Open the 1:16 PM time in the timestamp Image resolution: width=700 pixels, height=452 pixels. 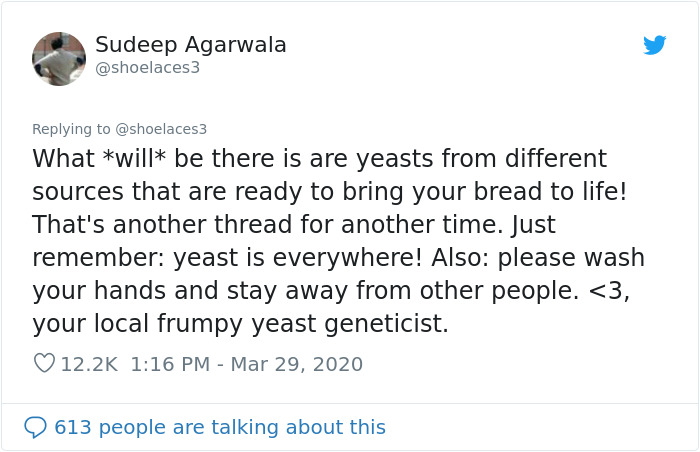click(172, 364)
